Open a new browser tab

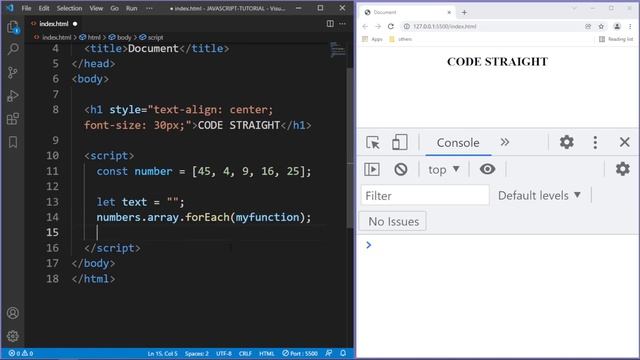464,12
